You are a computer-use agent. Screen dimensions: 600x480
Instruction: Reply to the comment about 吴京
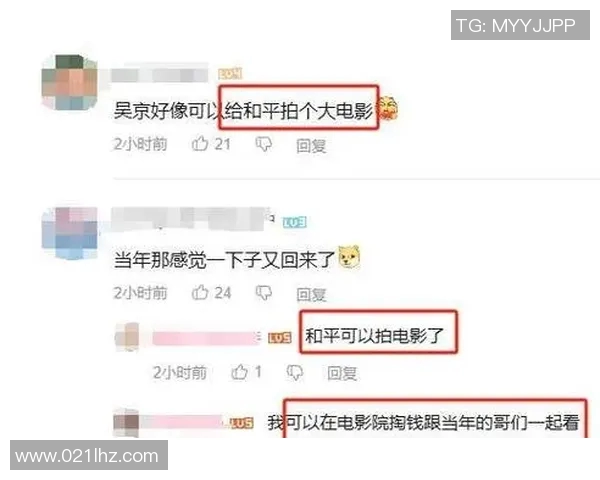click(311, 146)
